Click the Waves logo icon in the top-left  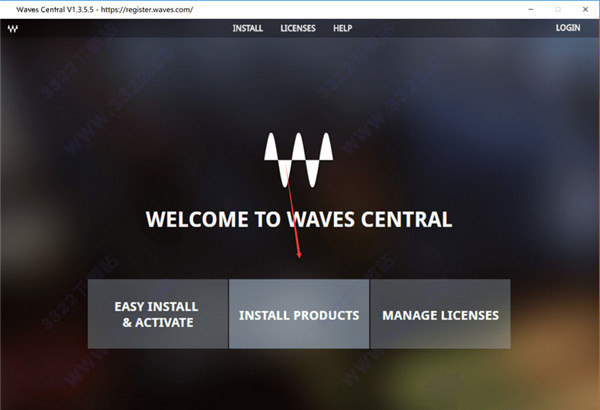click(x=13, y=29)
